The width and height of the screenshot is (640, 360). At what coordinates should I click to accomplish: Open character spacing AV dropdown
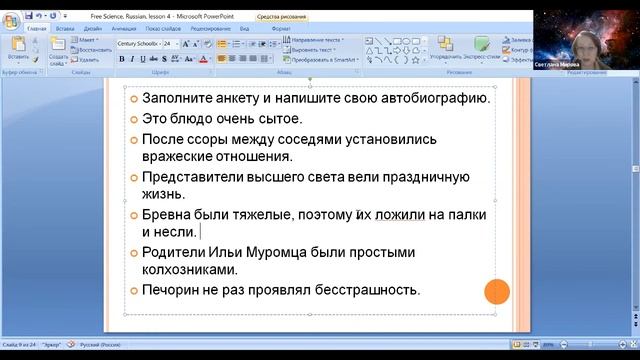176,59
